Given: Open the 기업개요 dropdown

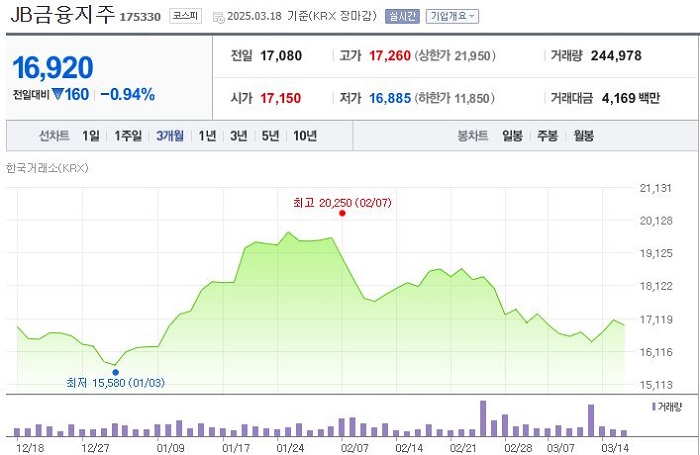Looking at the screenshot, I should [452, 17].
